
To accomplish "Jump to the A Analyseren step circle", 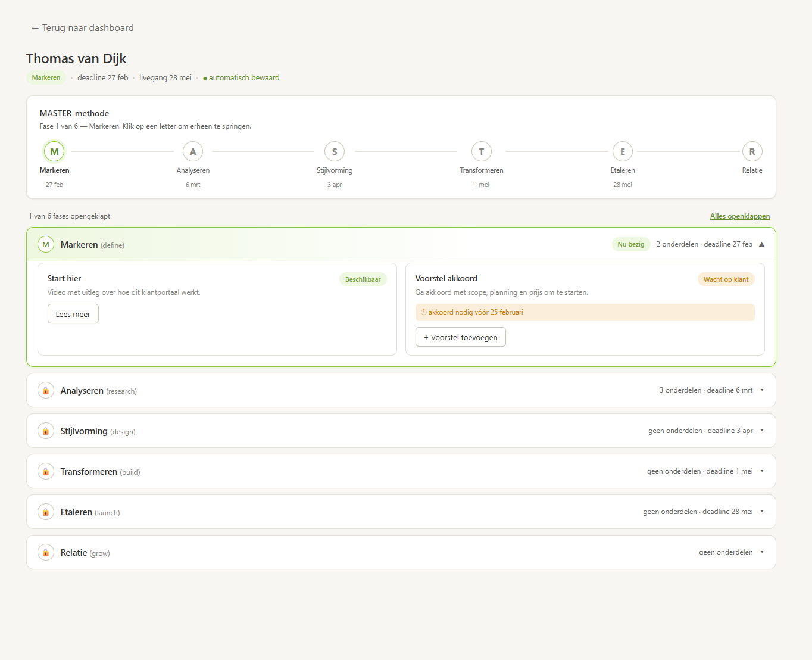I will (193, 151).
